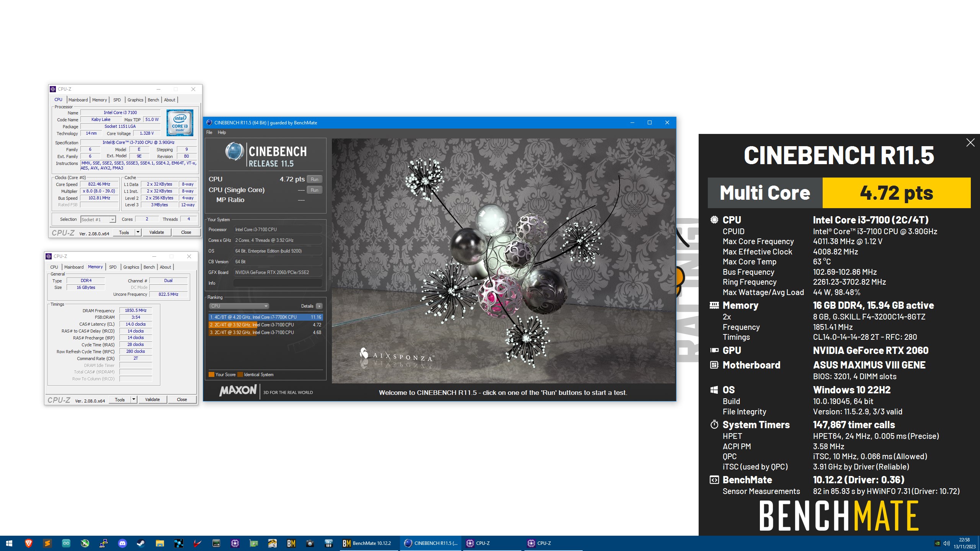Switch to the CINEBENCH R11.5 taskbar button
Viewport: 980px width, 551px height.
pos(431,543)
